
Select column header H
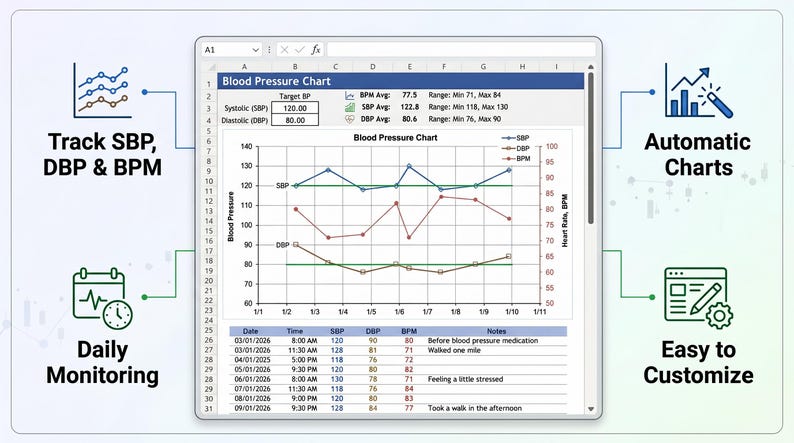[522, 67]
